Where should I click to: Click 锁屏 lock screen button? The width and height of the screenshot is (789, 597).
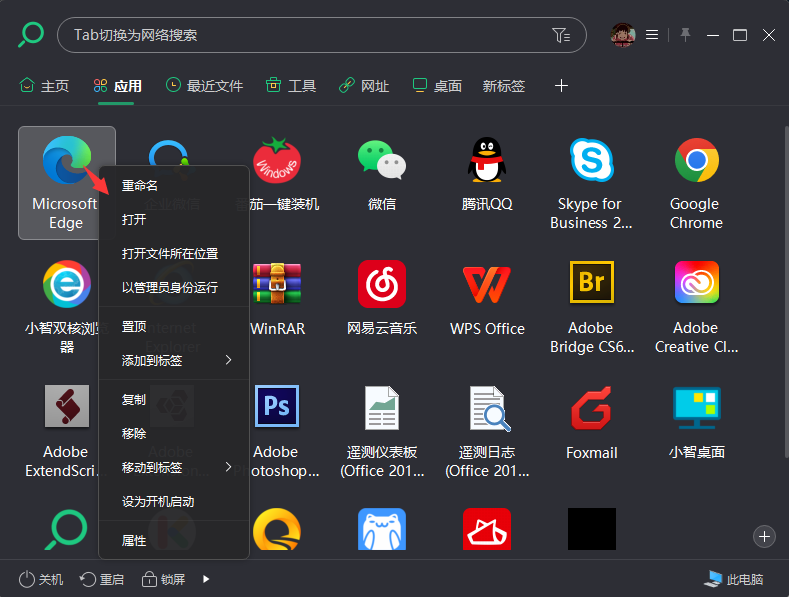(x=164, y=579)
